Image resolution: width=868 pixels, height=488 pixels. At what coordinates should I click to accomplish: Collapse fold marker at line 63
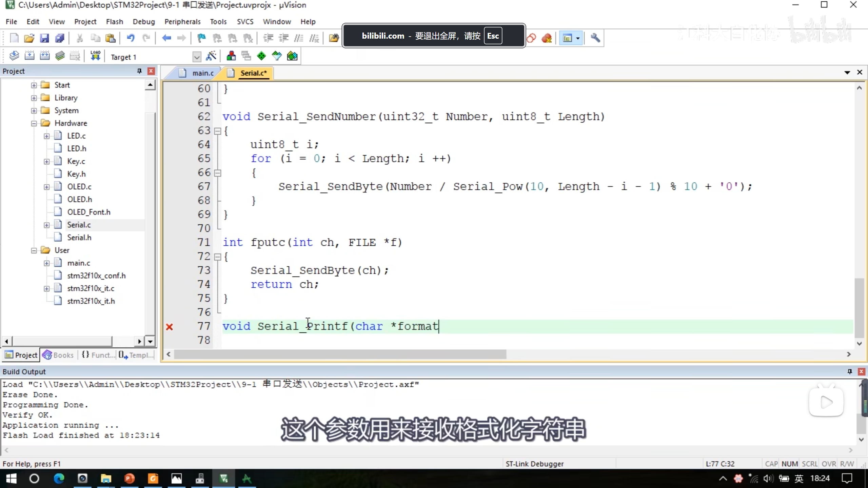(x=218, y=131)
